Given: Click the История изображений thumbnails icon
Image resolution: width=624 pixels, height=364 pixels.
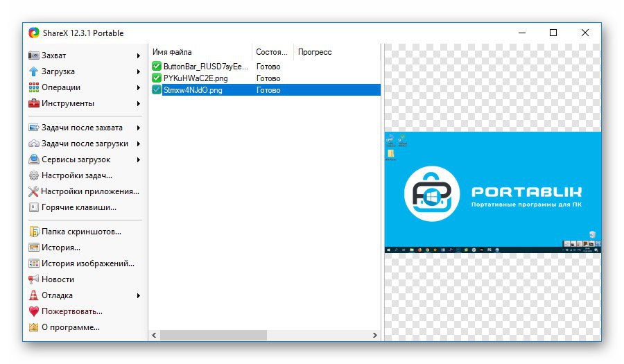Looking at the screenshot, I should pos(34,263).
